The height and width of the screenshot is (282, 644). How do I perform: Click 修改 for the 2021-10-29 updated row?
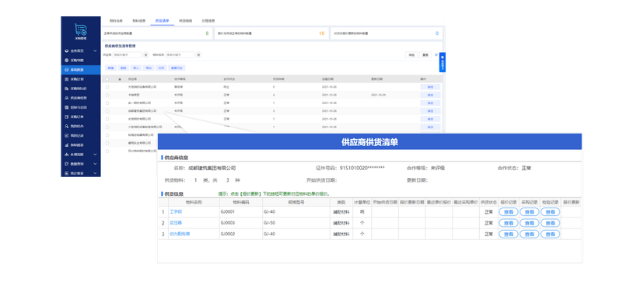click(430, 95)
